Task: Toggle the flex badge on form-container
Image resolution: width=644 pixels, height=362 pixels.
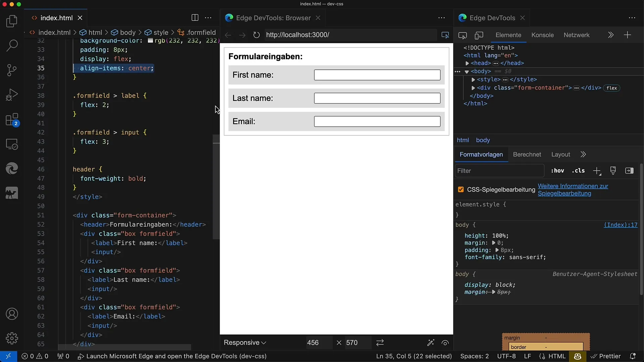Action: point(611,88)
